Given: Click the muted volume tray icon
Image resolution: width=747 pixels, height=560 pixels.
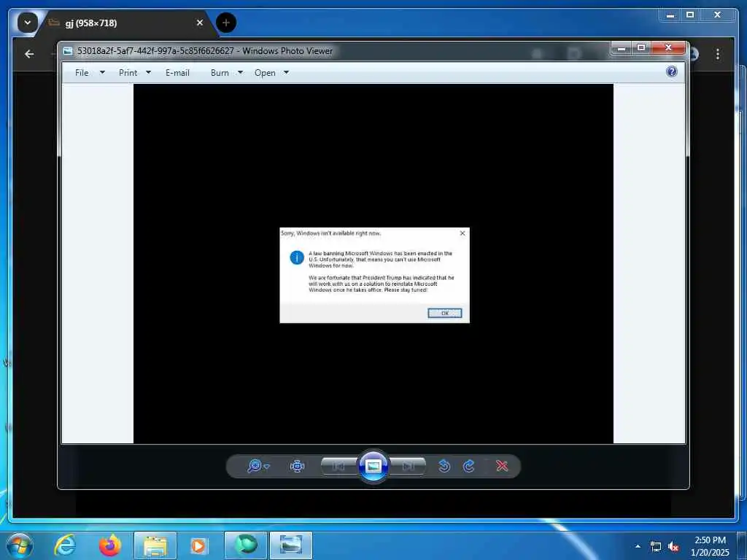Looking at the screenshot, I should pyautogui.click(x=673, y=547).
